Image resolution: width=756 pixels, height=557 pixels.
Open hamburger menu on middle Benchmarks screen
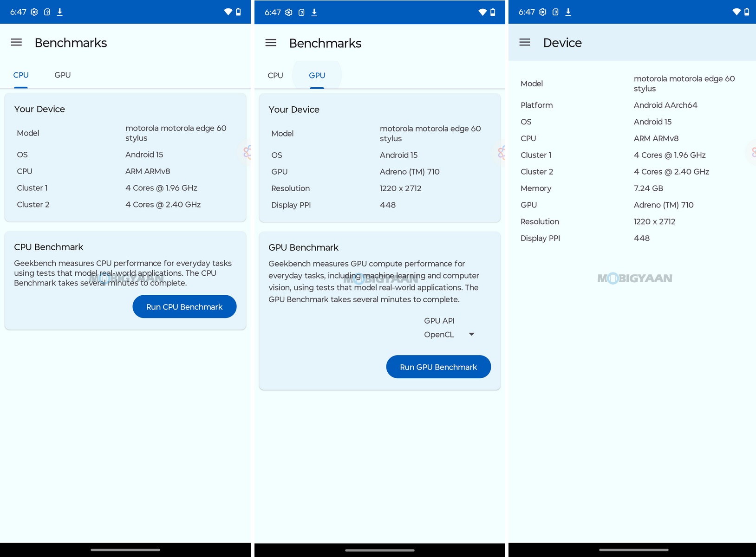coord(271,43)
